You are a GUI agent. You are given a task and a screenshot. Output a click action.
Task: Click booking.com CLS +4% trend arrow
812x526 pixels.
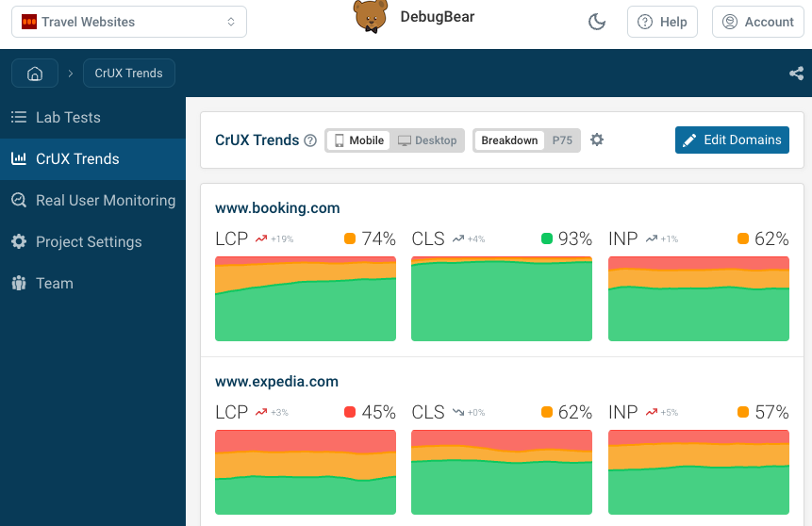coord(458,238)
